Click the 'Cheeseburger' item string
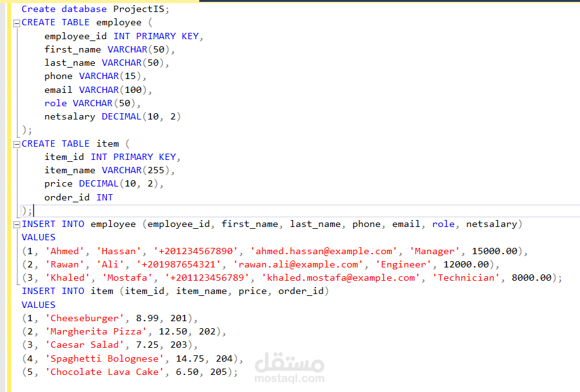580x392 pixels. pyautogui.click(x=85, y=319)
